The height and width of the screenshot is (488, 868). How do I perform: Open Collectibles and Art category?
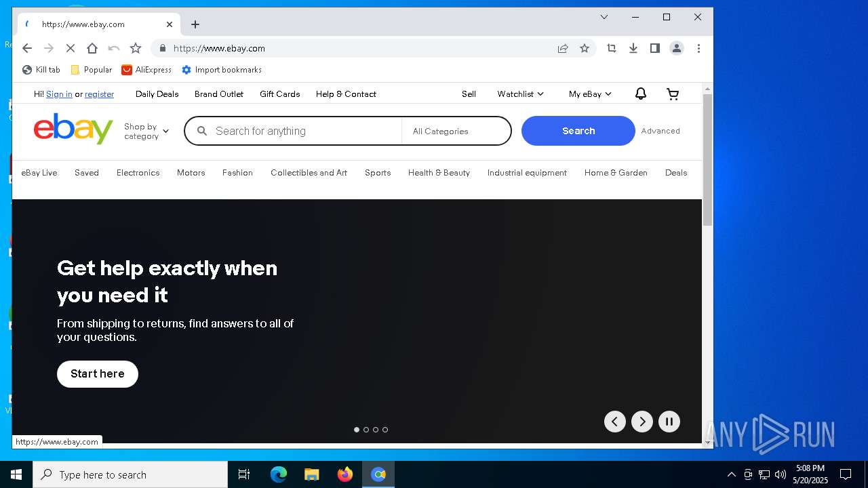tap(309, 173)
